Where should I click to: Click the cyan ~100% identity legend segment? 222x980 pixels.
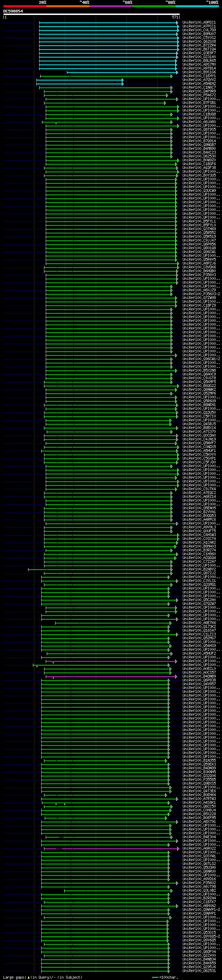pos(197,6)
